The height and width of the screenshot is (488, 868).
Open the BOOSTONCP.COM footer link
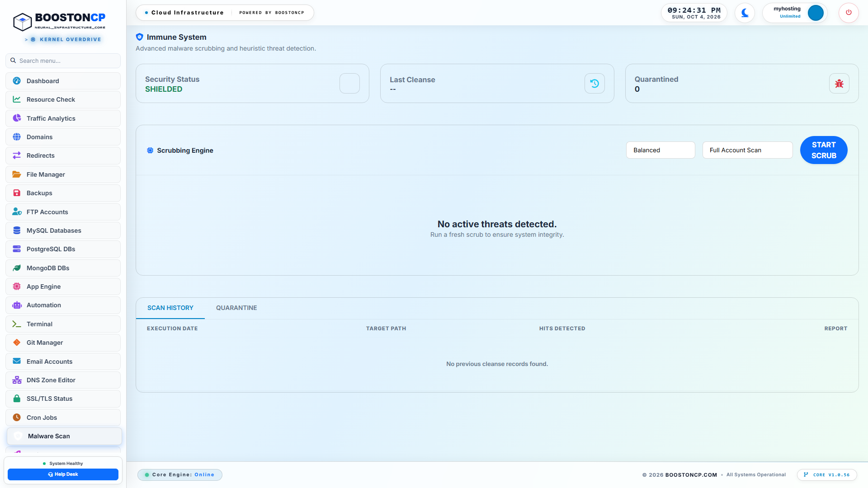tap(691, 474)
